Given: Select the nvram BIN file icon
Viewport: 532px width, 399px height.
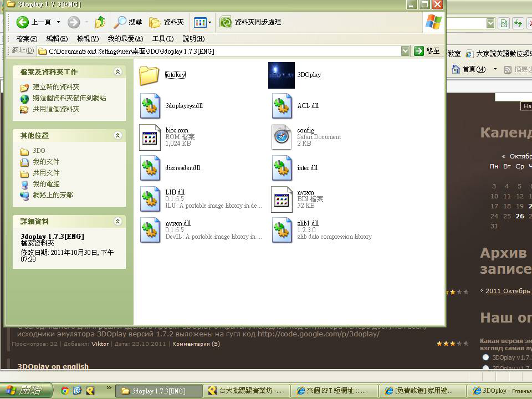Looking at the screenshot, I should pyautogui.click(x=282, y=199).
